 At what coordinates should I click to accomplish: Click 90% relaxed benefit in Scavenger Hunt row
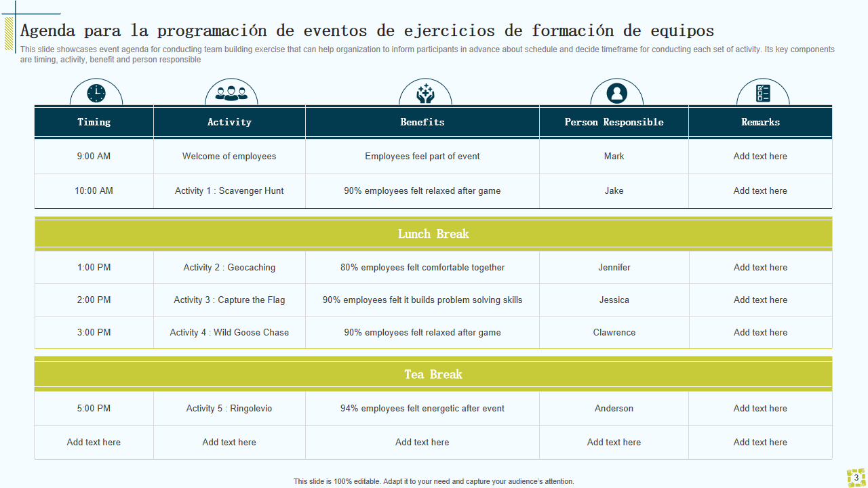coord(422,191)
